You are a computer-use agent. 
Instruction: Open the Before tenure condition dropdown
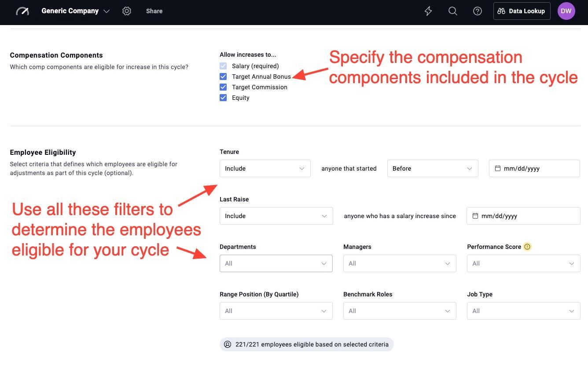click(x=433, y=168)
